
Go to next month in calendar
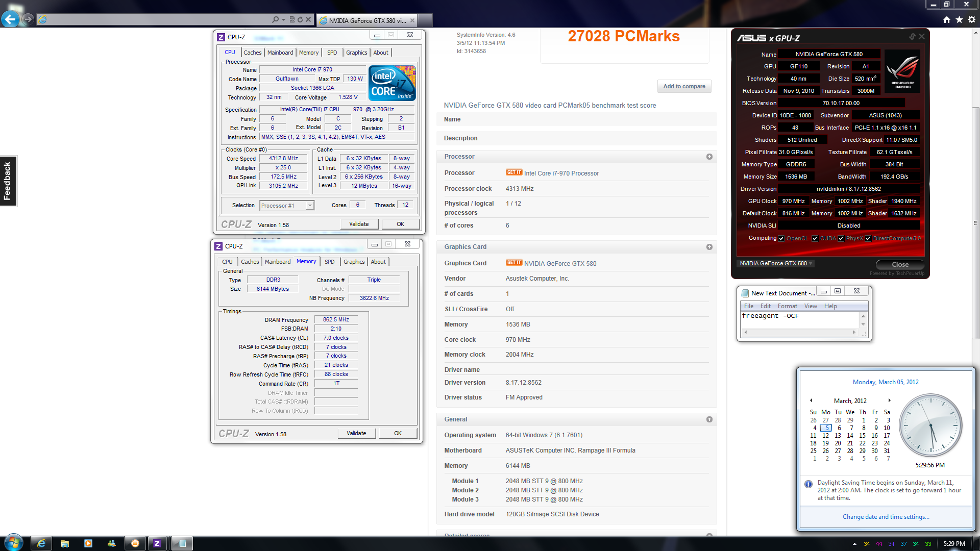[x=889, y=400]
